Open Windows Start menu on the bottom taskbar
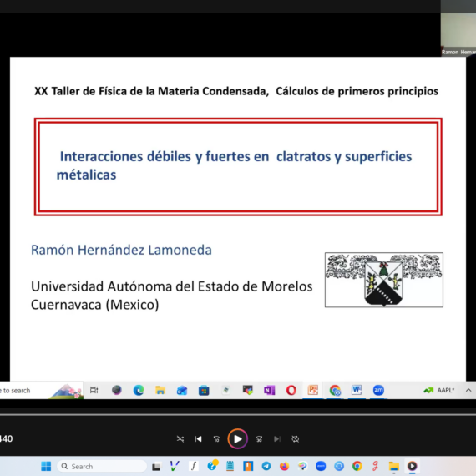The width and height of the screenshot is (476, 476). (46, 466)
